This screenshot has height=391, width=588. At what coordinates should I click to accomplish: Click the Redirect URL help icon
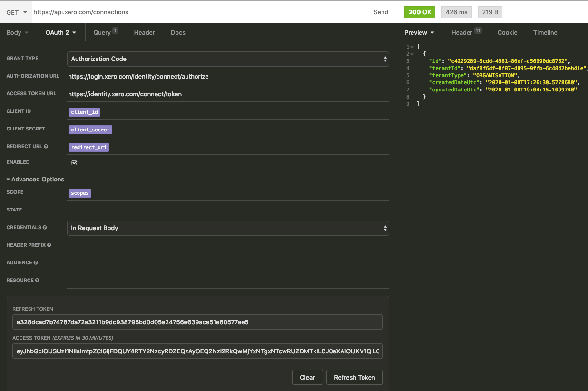(46, 147)
